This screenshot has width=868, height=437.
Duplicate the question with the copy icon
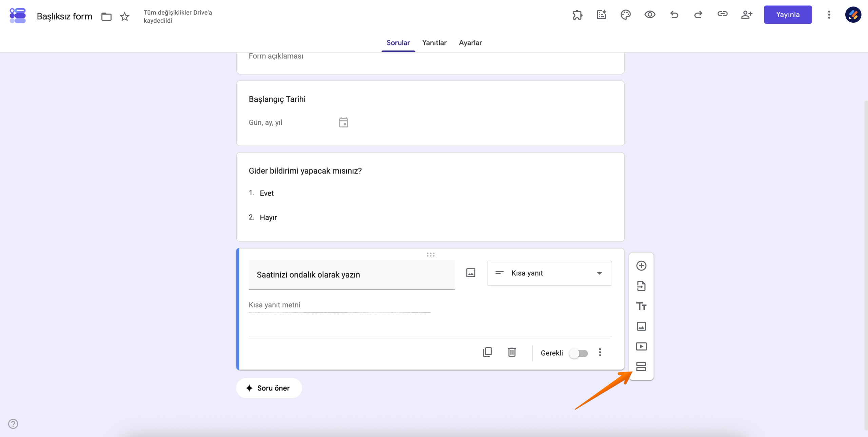(487, 352)
